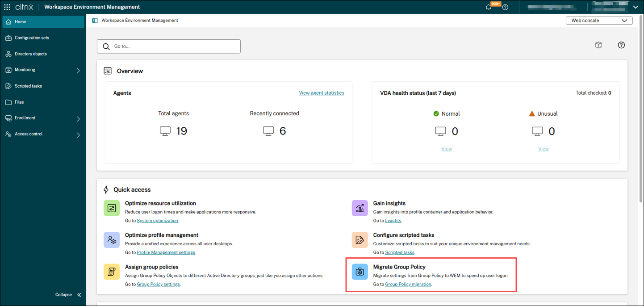Click the Optimize profile management icon
The height and width of the screenshot is (306, 644).
pos(111,240)
